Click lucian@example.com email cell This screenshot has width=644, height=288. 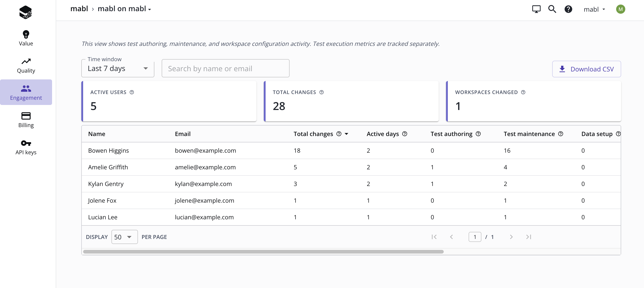pos(204,217)
